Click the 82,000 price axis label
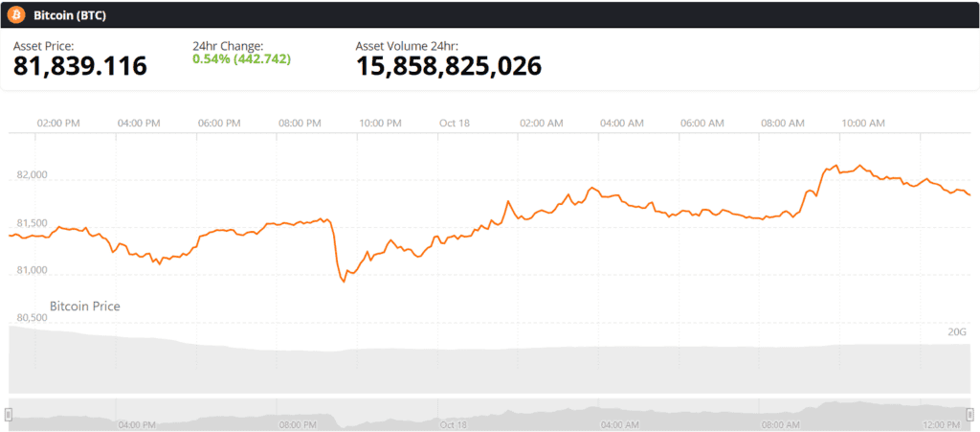980x432 pixels. [x=31, y=175]
